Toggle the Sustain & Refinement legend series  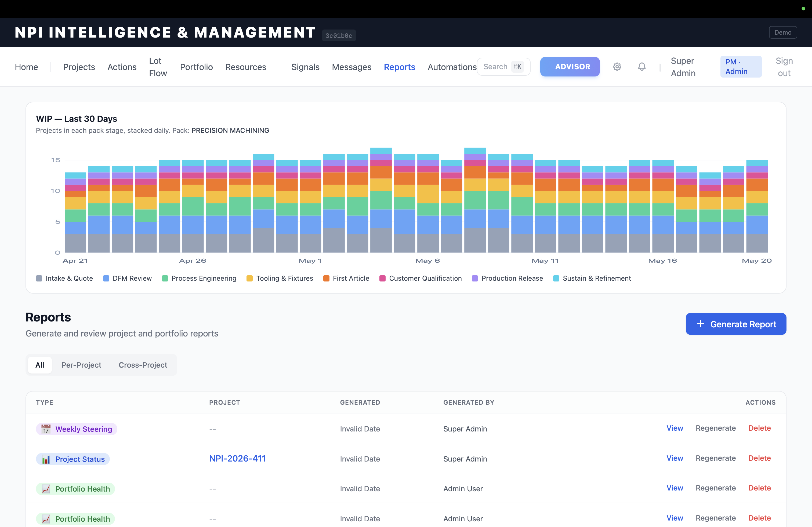click(592, 279)
